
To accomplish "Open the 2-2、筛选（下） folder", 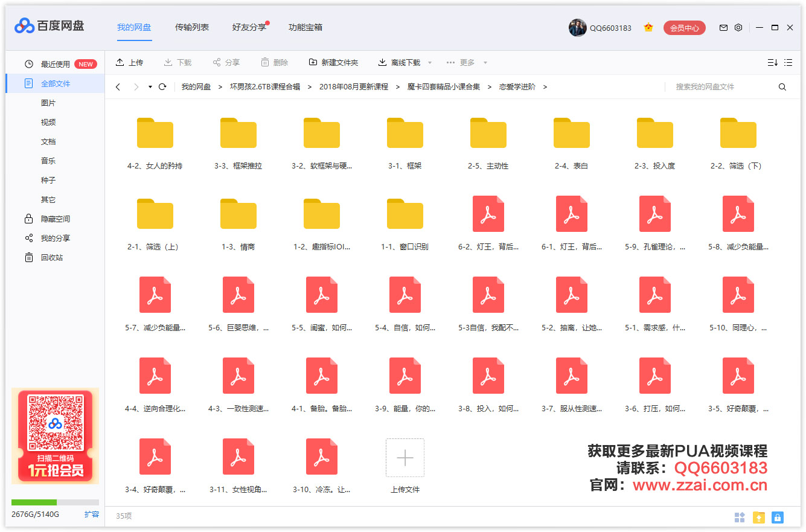I will (738, 133).
